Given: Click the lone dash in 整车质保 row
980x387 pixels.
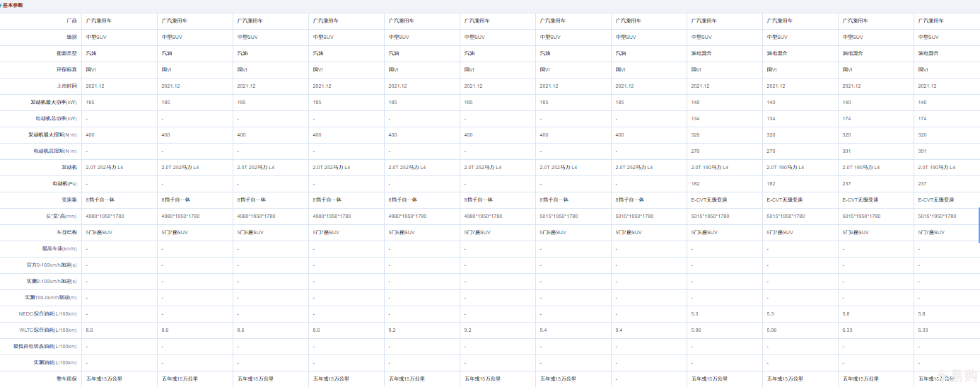Looking at the screenshot, I should 617,379.
